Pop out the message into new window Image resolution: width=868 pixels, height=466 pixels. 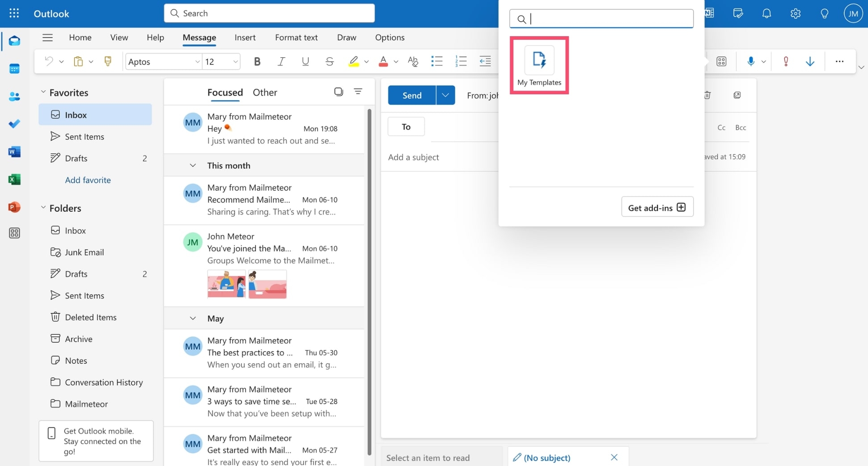[x=737, y=95]
